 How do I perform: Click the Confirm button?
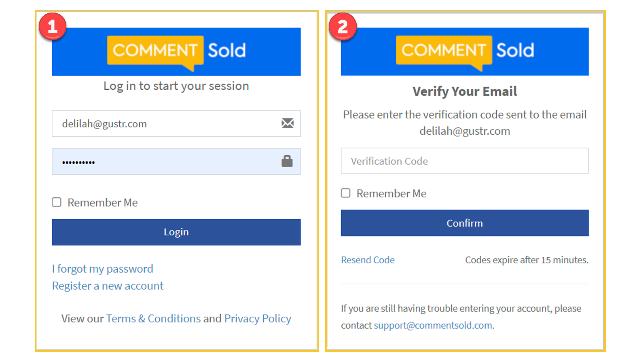465,223
